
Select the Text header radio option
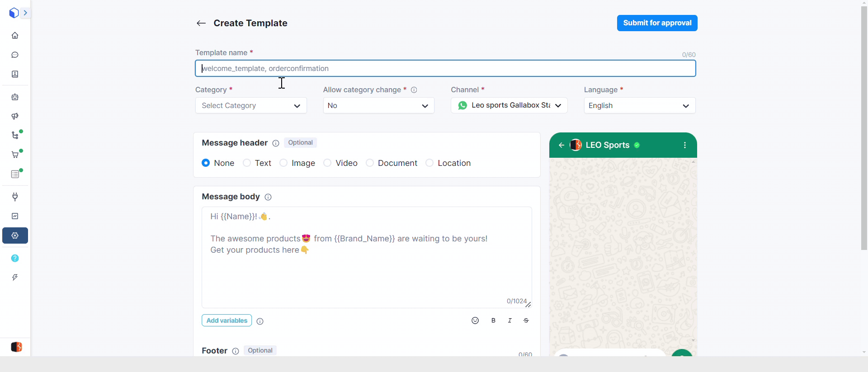(247, 163)
